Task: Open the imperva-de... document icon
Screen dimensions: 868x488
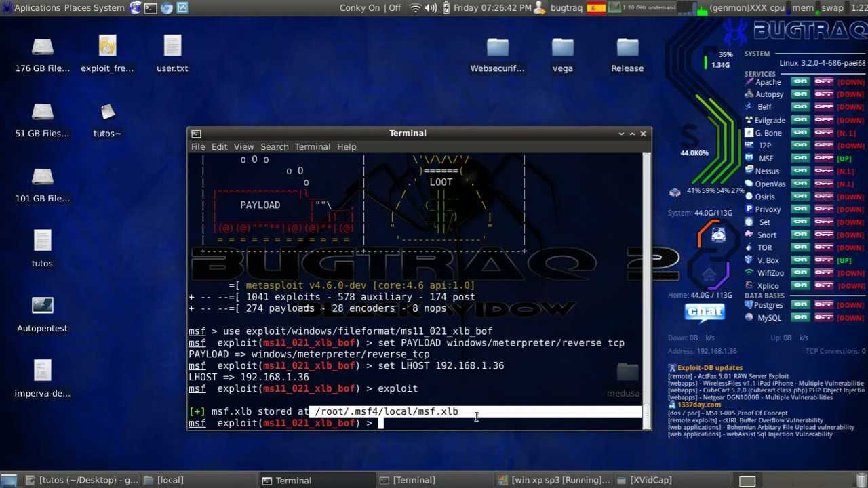Action: click(42, 371)
